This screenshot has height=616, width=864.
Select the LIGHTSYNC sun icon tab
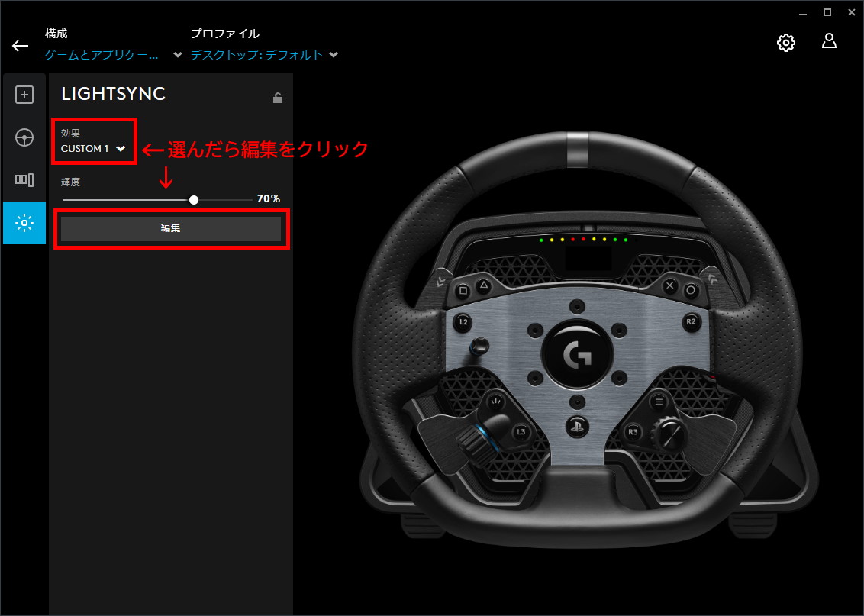(x=24, y=223)
